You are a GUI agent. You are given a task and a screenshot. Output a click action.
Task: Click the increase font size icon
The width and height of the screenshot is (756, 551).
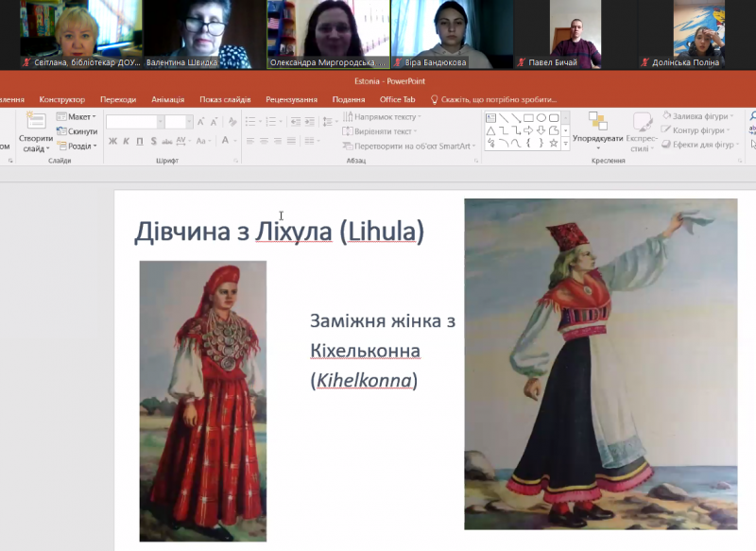[201, 122]
